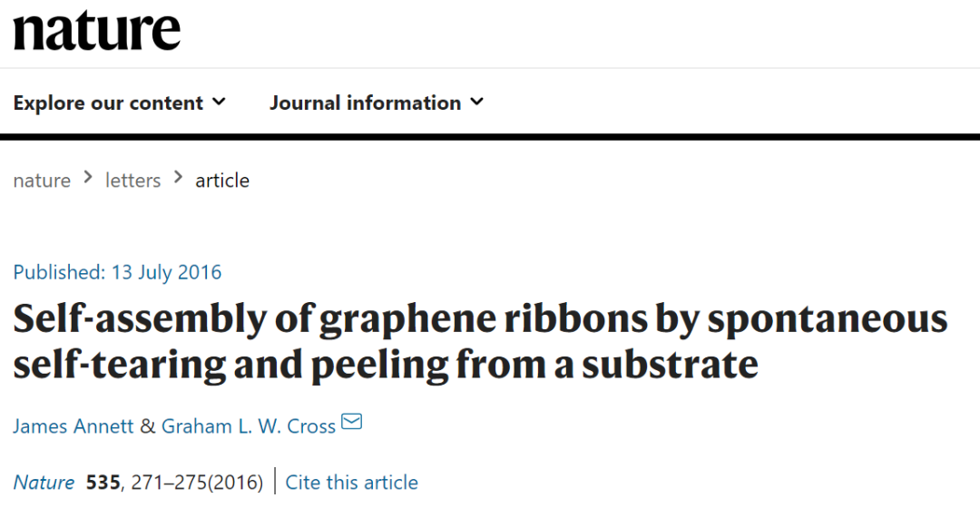Open author Graham L. W. Cross's details
The width and height of the screenshot is (980, 508).
pyautogui.click(x=249, y=425)
